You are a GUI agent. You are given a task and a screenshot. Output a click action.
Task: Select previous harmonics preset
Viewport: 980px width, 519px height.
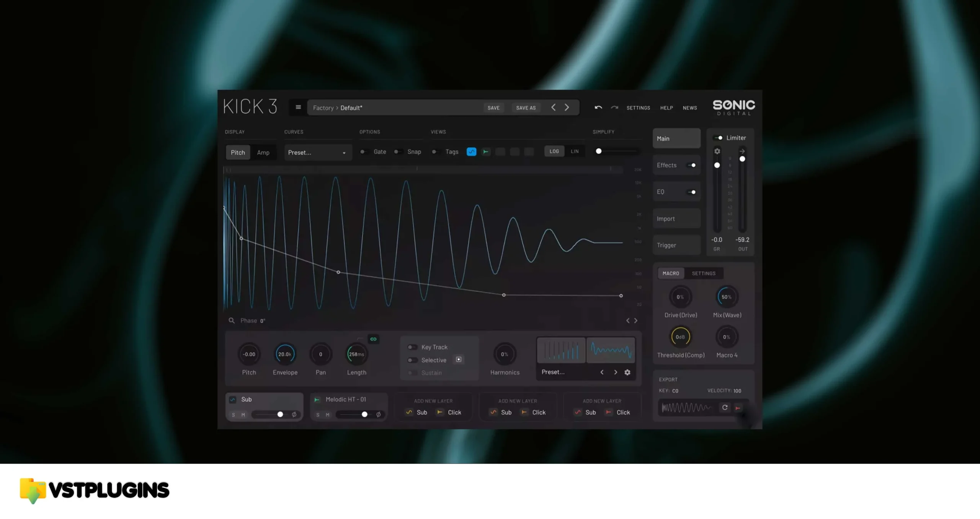coord(602,372)
